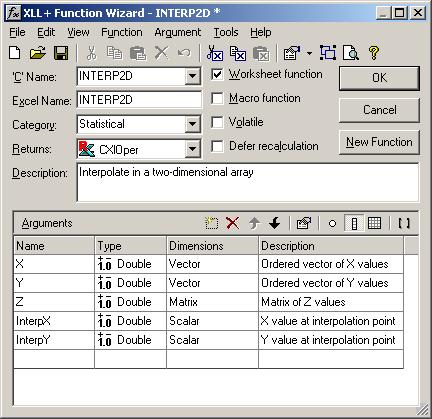Click 'Matrix of Z values' cell
432x419 pixels.
point(331,302)
